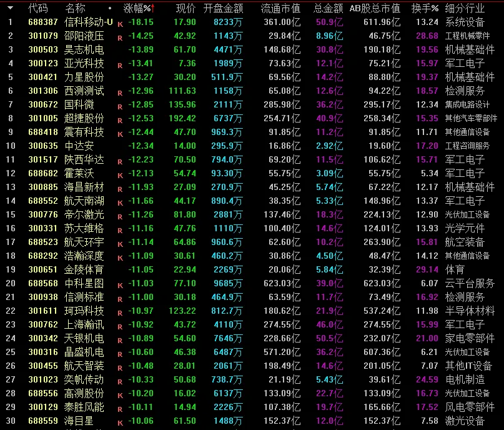Click 总金额 value 50.5亿
Viewport: 504px width, 430px height.
[330, 338]
